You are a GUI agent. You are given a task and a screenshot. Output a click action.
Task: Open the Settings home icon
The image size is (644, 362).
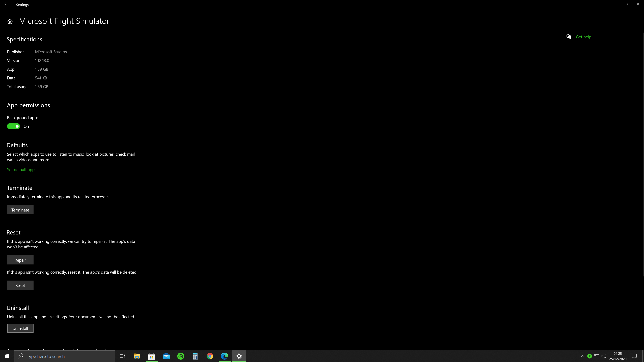point(10,21)
